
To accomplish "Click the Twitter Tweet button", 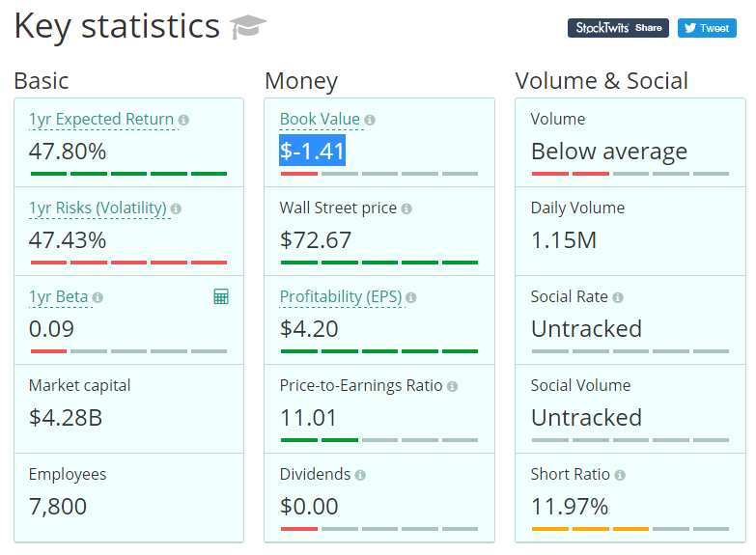I will click(x=707, y=28).
